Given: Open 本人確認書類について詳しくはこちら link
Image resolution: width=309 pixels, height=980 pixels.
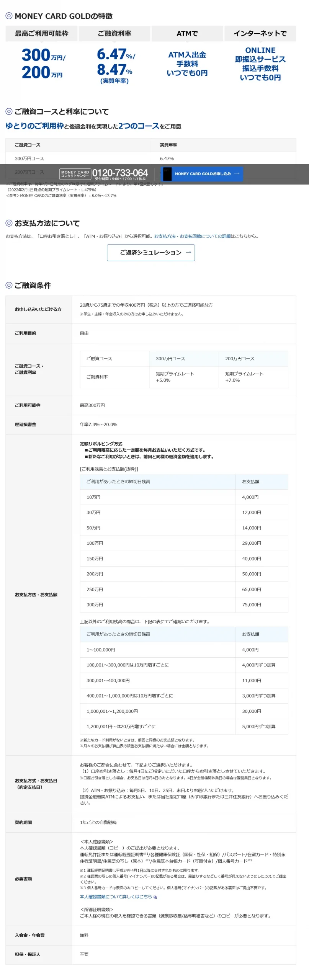Looking at the screenshot, I should click(116, 897).
